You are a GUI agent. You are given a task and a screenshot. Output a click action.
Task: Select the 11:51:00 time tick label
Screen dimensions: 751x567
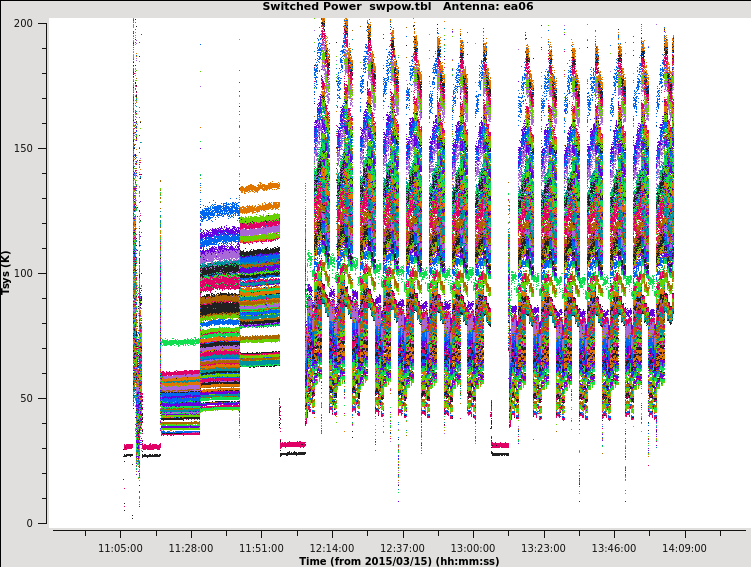coord(261,548)
